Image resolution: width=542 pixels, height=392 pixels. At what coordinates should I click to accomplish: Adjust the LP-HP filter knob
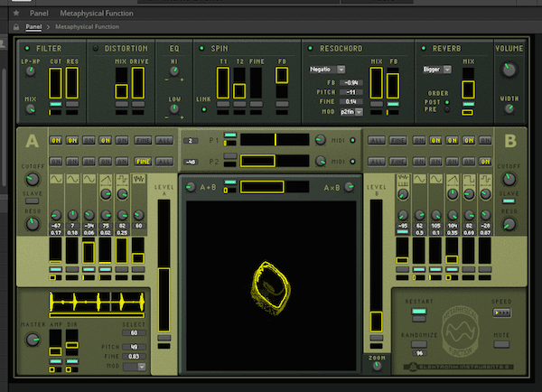[31, 71]
